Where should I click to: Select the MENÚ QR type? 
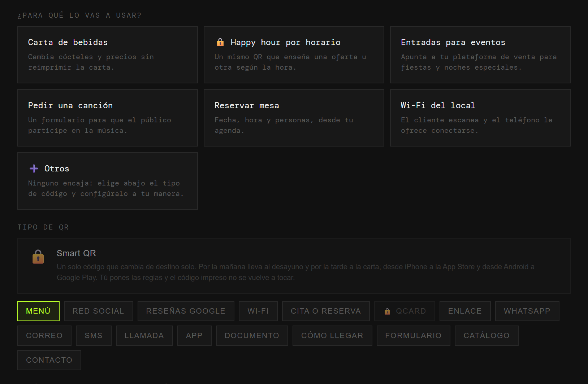coord(38,311)
